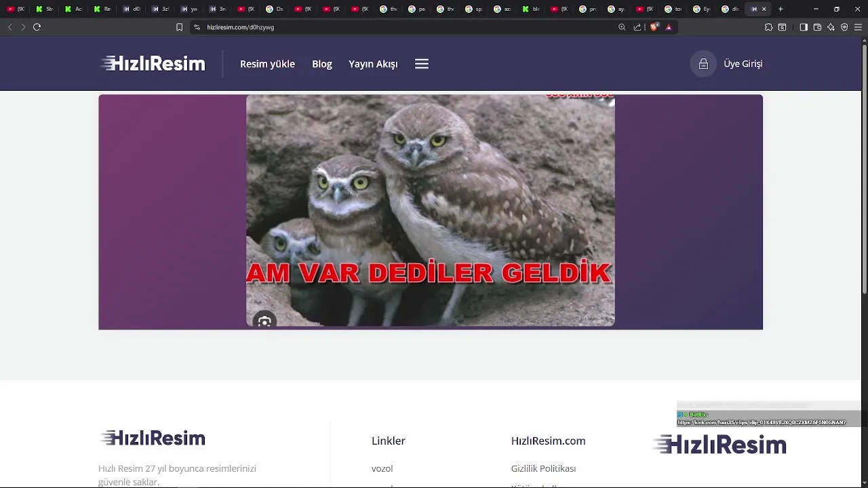Screen dimensions: 868x488
Task: Switch to the Google tab labeled az
Action: (x=503, y=9)
